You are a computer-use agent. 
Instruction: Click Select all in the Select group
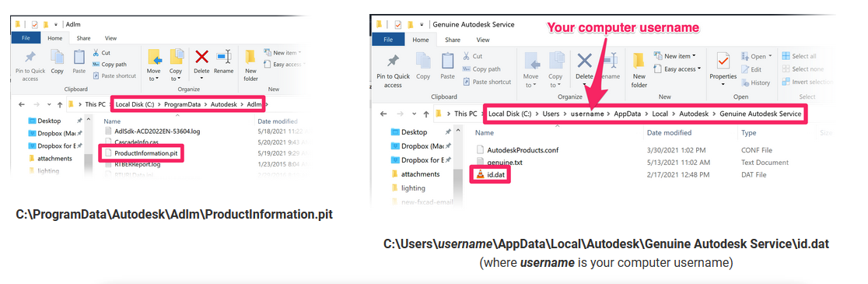pos(799,56)
